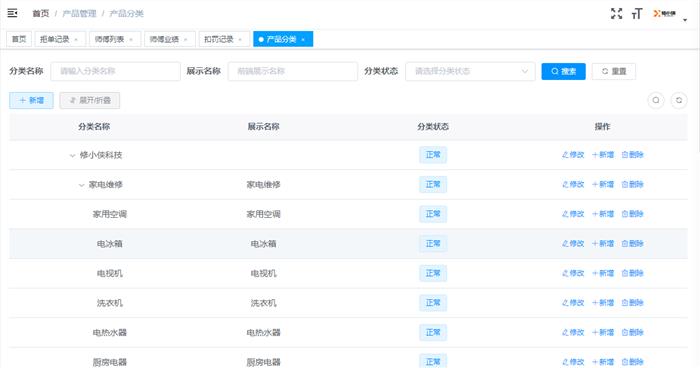Click the 家用空调 cell in 展示名称 column
The height and width of the screenshot is (368, 700).
(263, 214)
